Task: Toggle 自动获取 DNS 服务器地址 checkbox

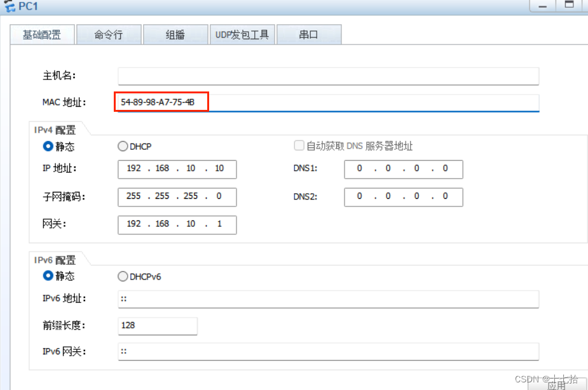Action: point(299,145)
